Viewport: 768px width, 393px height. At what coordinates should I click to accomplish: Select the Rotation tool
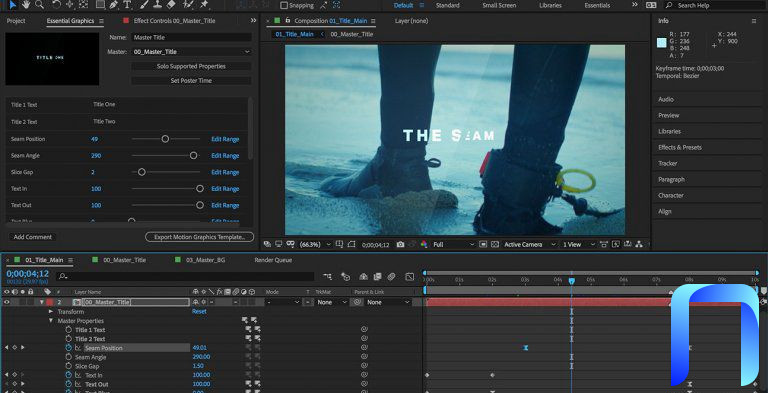coord(56,5)
